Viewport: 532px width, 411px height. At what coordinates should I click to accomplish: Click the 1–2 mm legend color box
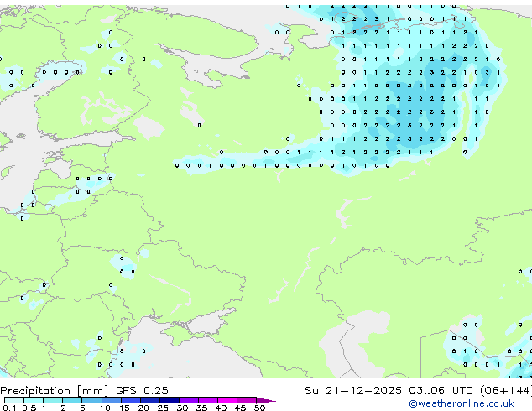(53, 400)
